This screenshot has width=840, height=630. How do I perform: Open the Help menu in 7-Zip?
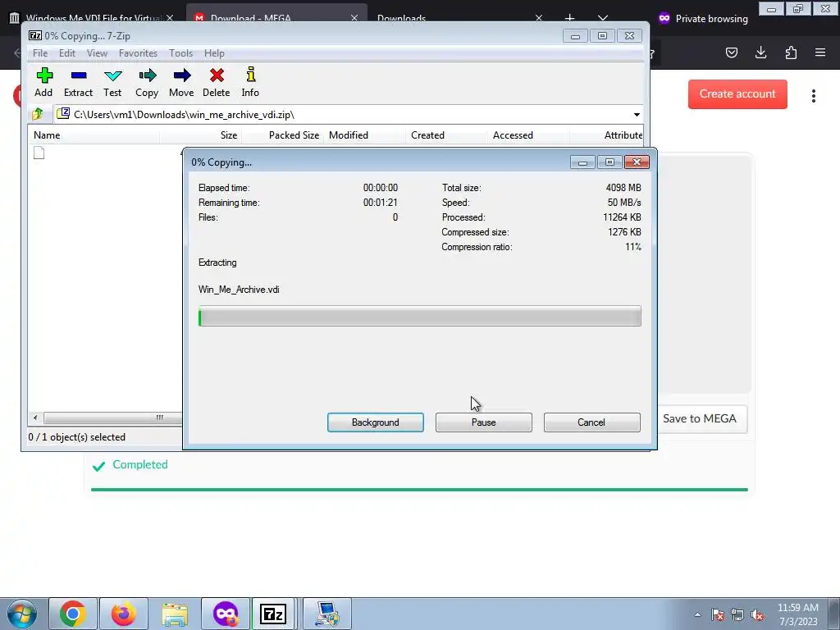point(214,53)
